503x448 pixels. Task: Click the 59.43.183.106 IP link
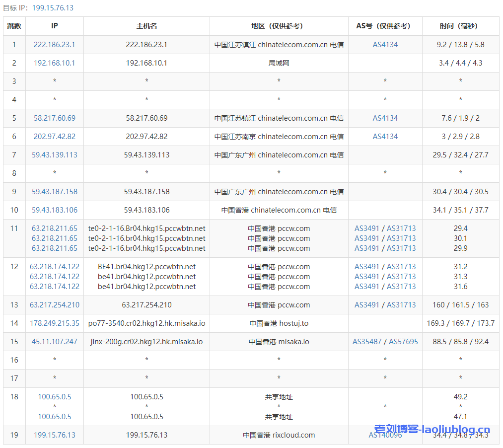pyautogui.click(x=55, y=210)
